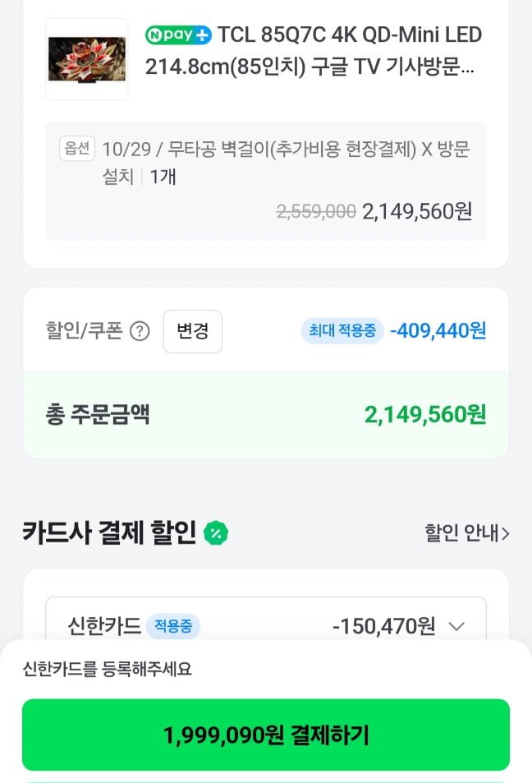Image resolution: width=532 pixels, height=783 pixels.
Task: Tap the -150,470원 card discount amount
Action: [x=383, y=627]
